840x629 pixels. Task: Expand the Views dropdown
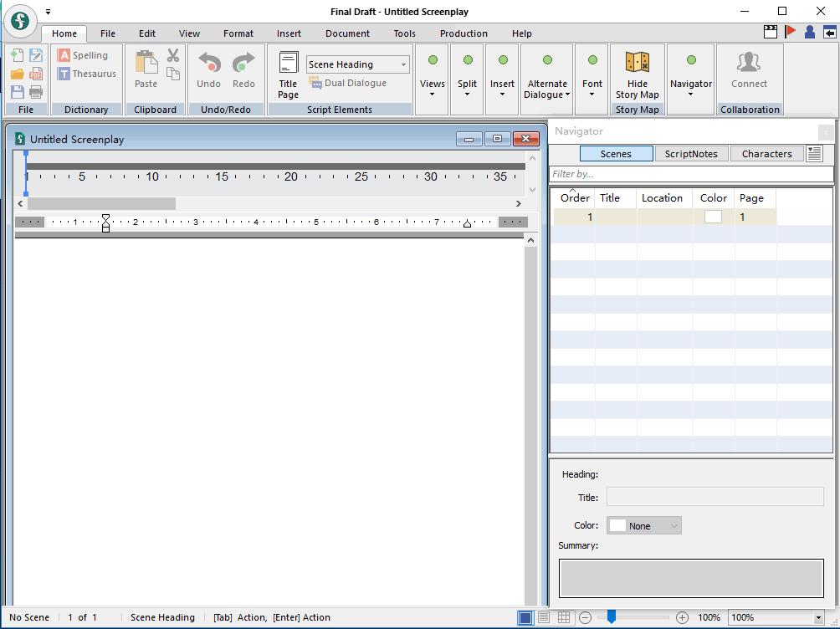pyautogui.click(x=433, y=79)
